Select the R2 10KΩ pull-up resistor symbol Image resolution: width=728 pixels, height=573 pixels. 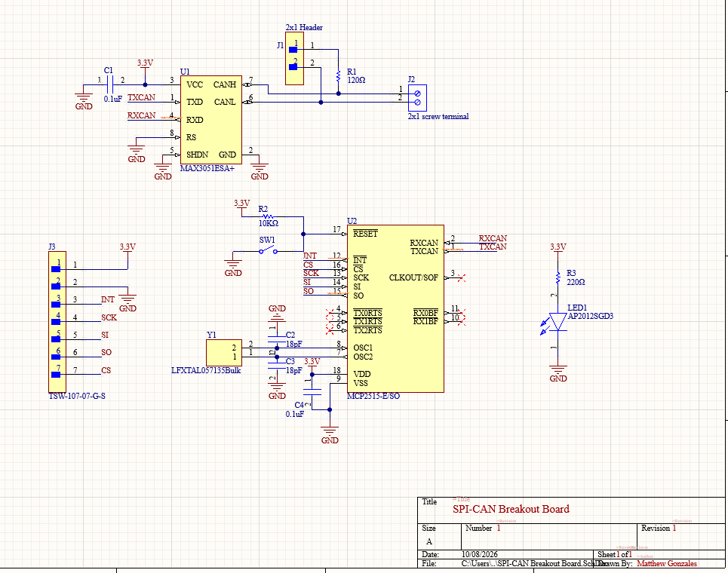[x=268, y=216]
